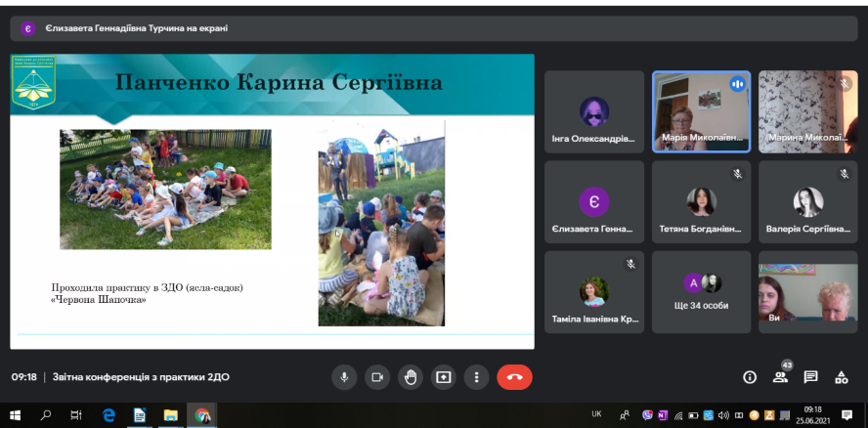Click the Present now screen-share icon
The height and width of the screenshot is (428, 868).
[x=444, y=376]
